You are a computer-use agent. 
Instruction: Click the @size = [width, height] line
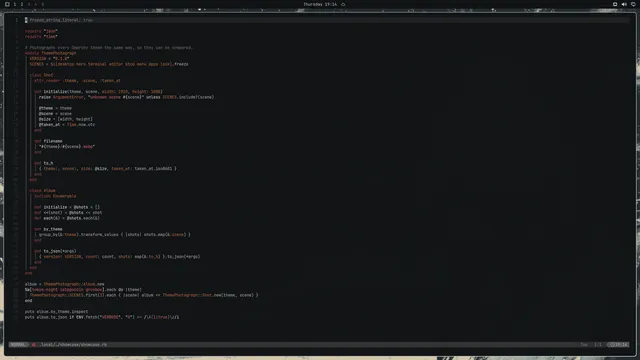point(66,119)
